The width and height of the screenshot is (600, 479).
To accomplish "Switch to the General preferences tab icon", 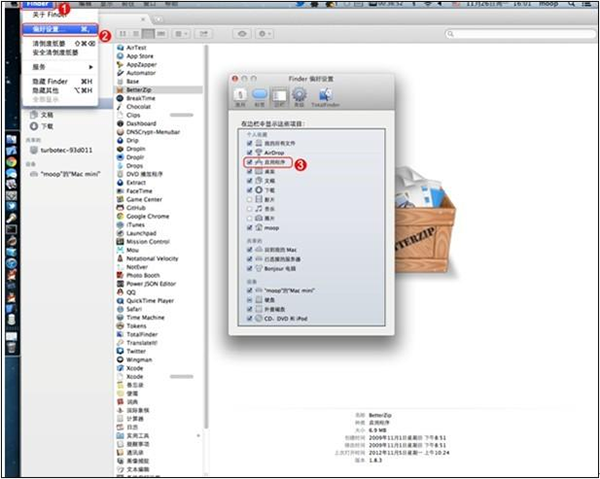I will pos(240,96).
